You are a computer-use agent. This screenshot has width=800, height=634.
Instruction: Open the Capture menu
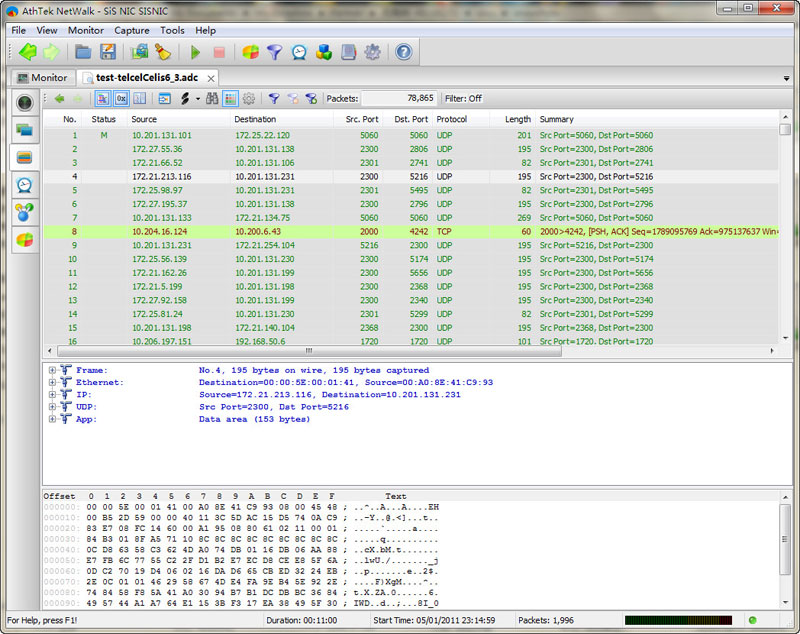click(131, 31)
